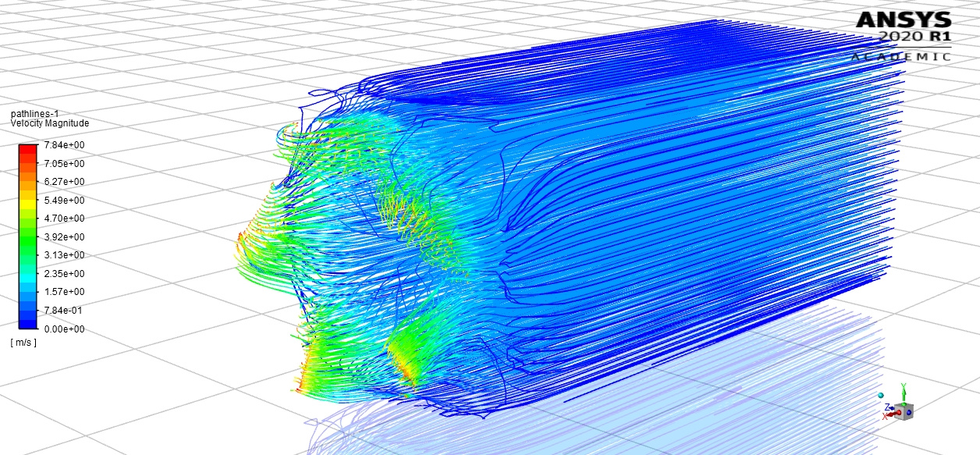
Task: Click the 1.57e+00 legend value
Action: click(65, 292)
